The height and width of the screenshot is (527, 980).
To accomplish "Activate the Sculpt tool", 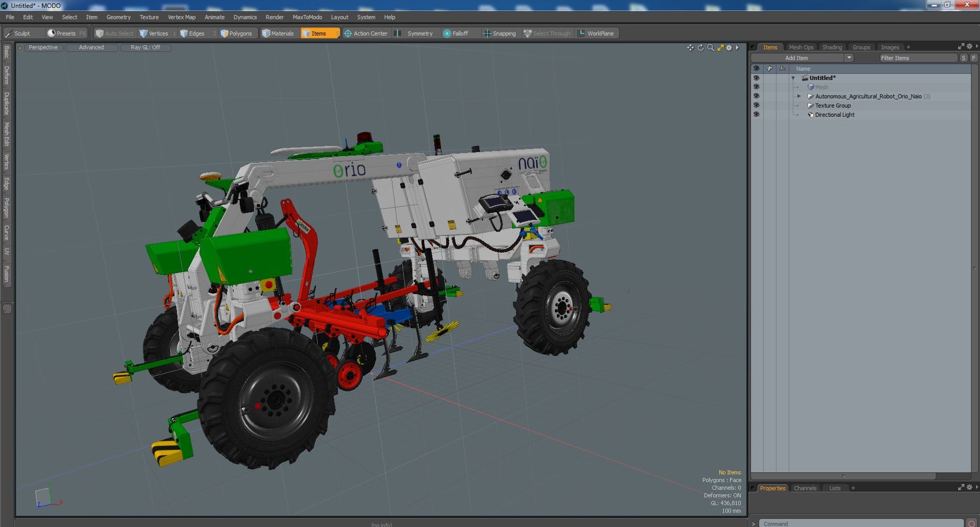I will [x=18, y=33].
